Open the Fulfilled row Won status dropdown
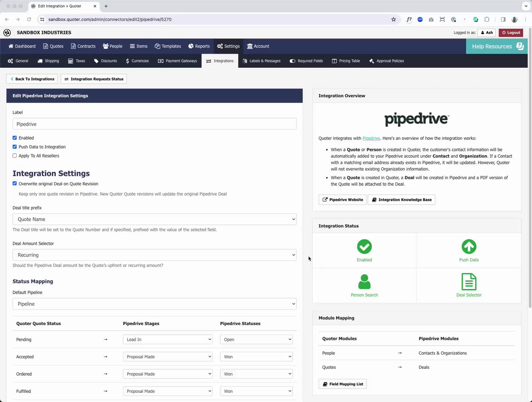 (x=256, y=391)
